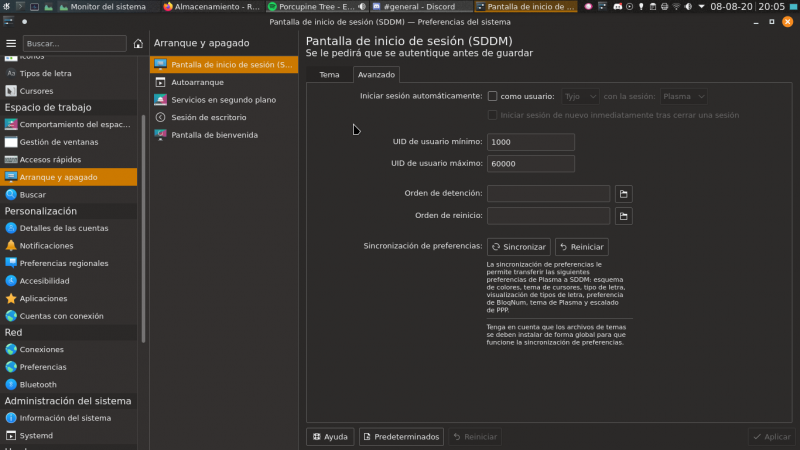Screen dimensions: 800x450
Task: Click Discord icon in system tray
Action: (x=617, y=7)
